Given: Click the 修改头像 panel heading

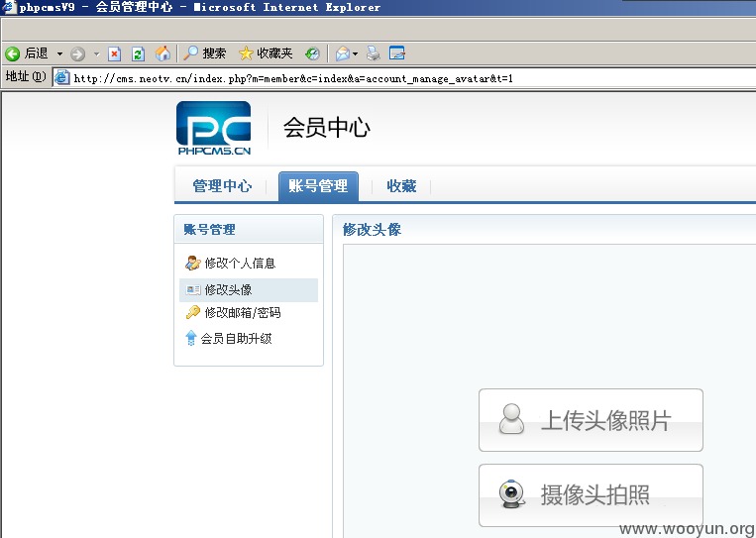Looking at the screenshot, I should tap(372, 230).
